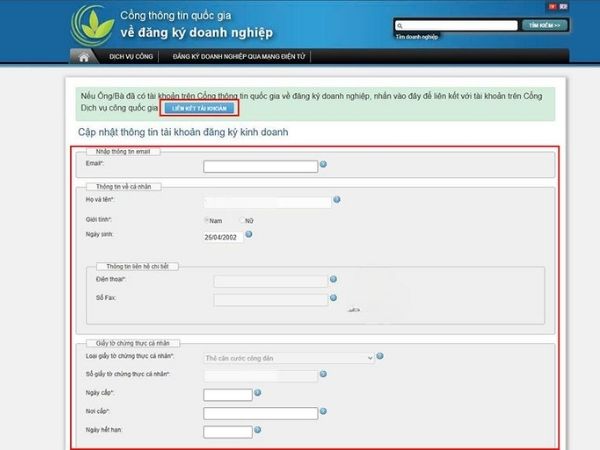Click help icon beside Số giấy tờ chứng thực
Viewport: 600px width, 450px height.
pyautogui.click(x=323, y=374)
